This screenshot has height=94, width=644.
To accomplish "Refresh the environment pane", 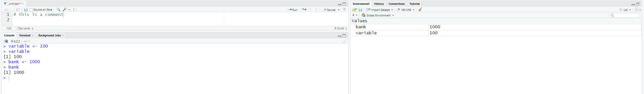I will 636,10.
